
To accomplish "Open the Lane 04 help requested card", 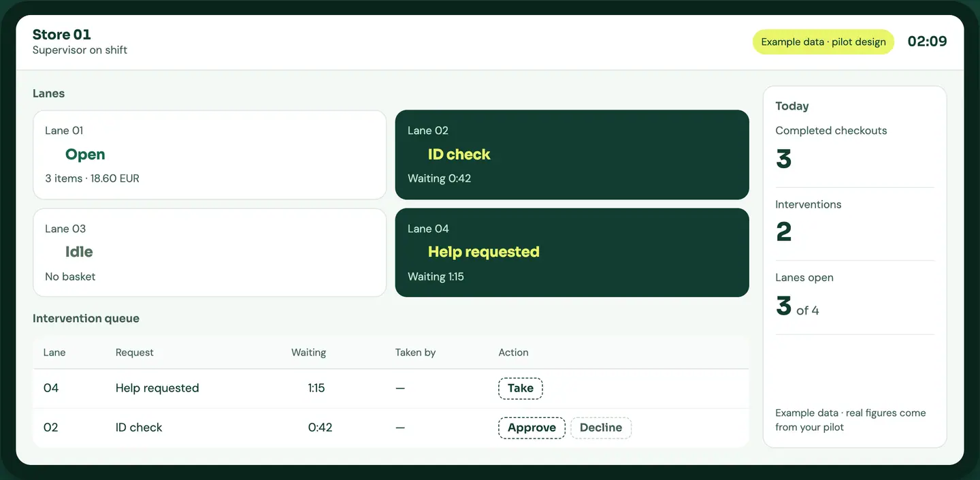I will tap(572, 253).
